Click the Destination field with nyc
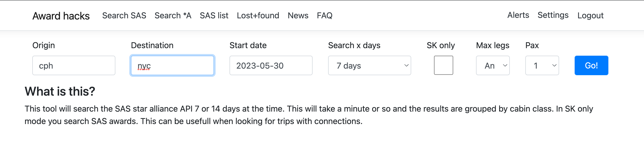This screenshot has width=644, height=148. (x=172, y=66)
